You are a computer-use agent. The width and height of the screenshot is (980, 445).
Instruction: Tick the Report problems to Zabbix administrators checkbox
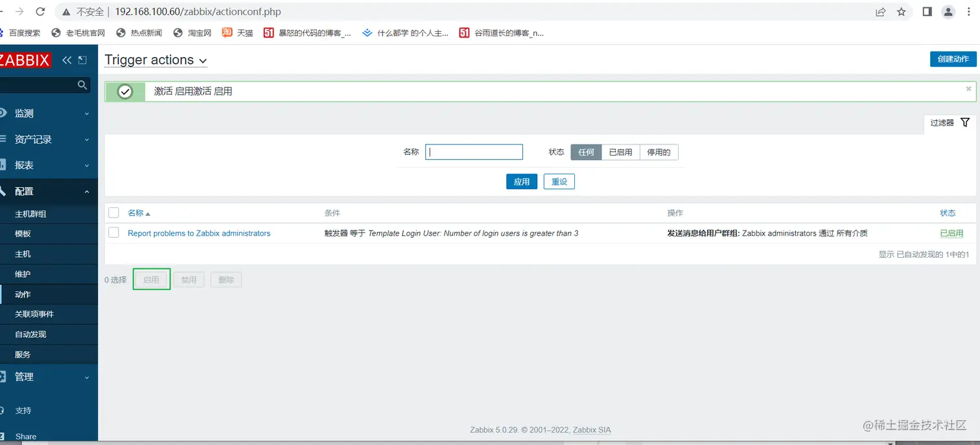114,233
